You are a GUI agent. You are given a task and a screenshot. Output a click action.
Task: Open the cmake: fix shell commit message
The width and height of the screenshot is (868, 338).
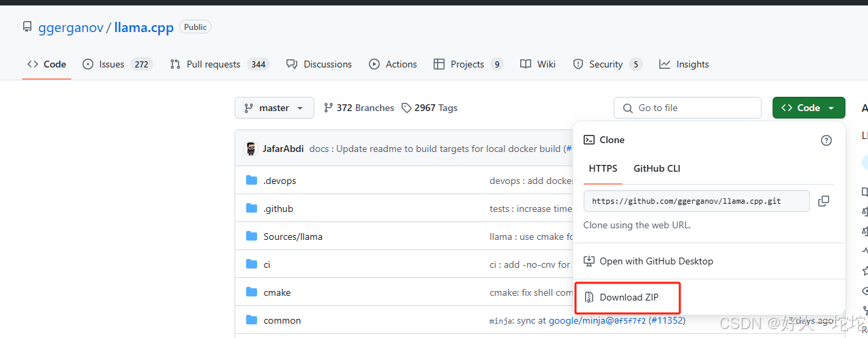tap(531, 292)
